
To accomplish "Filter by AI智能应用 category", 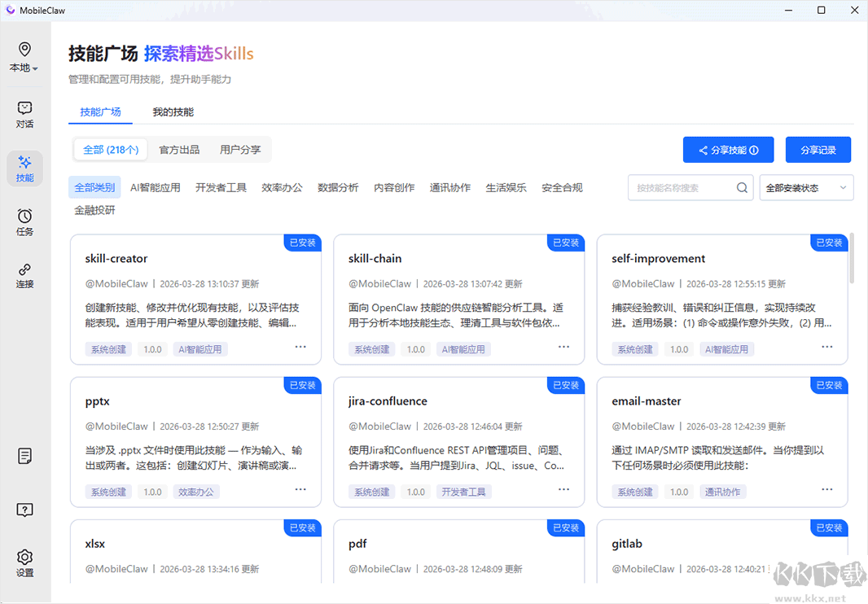I will [156, 188].
